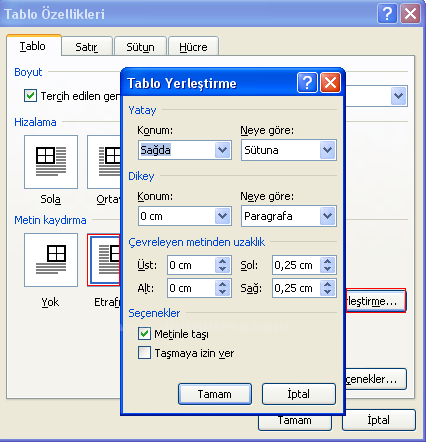Switch to the Satır tab
This screenshot has width=426, height=442.
pos(87,47)
